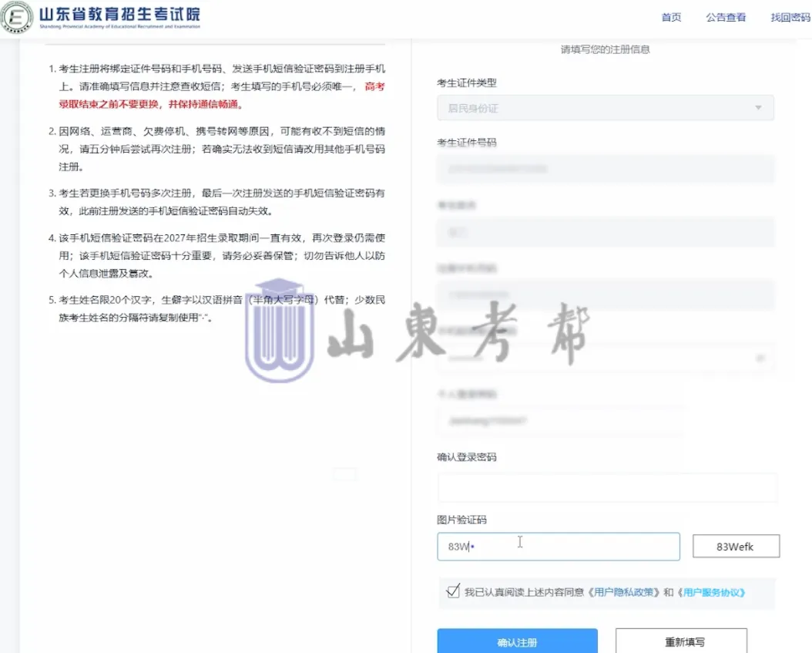This screenshot has width=812, height=653.
Task: Click the 山东省教育招生考试院 title text
Action: click(x=119, y=14)
